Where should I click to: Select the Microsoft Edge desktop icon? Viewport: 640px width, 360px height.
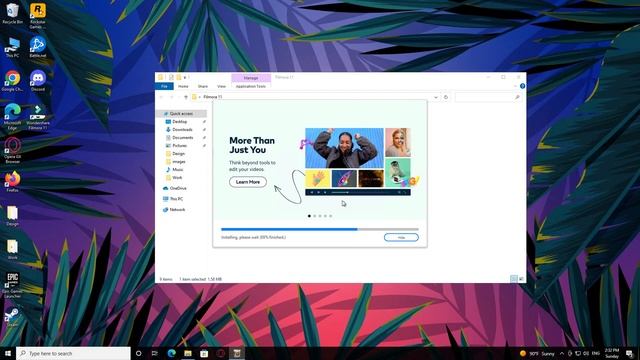12,117
